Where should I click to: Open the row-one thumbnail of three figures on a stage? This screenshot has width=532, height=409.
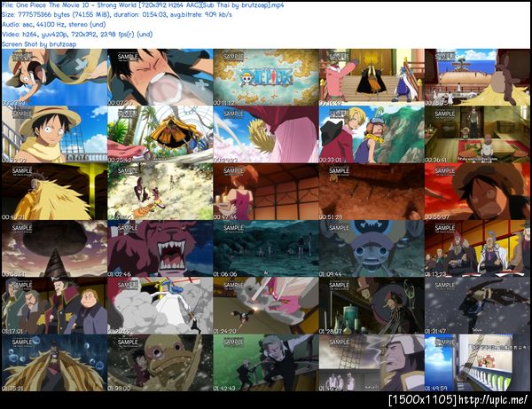tap(372, 77)
